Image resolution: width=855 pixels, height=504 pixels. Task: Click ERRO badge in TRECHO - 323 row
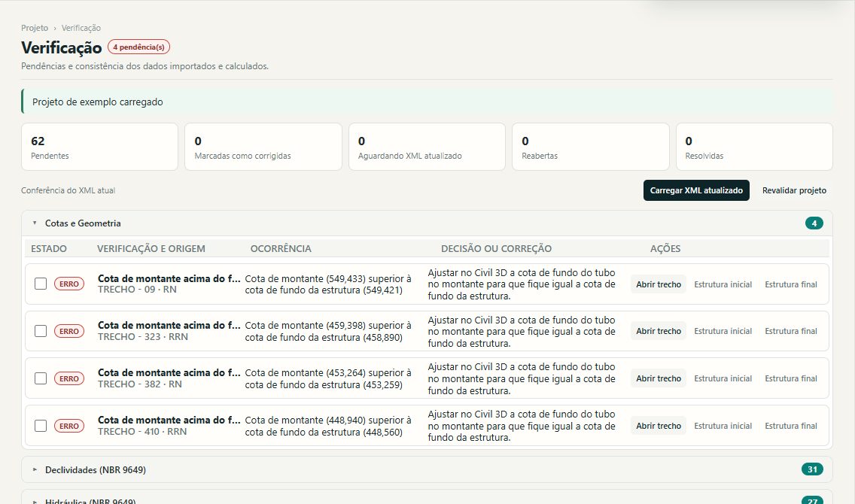69,331
